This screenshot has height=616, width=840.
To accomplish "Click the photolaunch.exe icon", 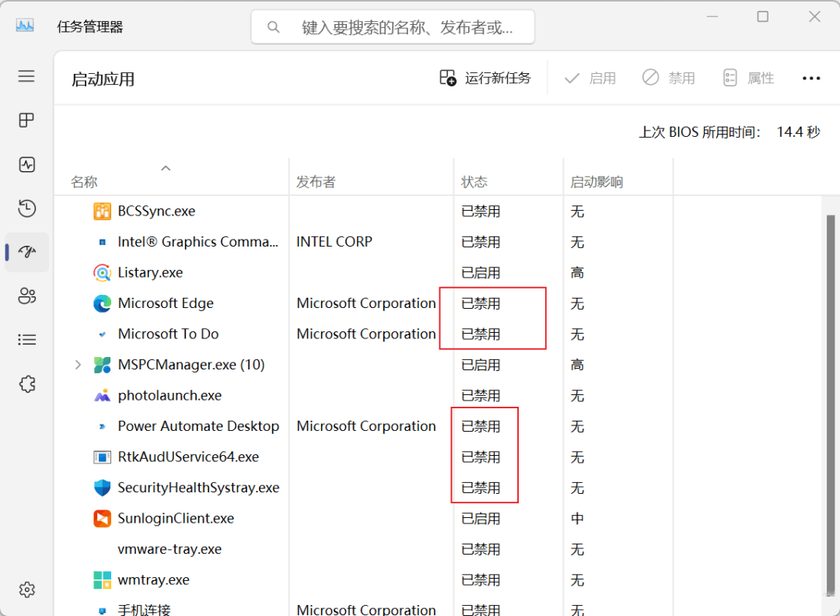I will click(x=103, y=396).
